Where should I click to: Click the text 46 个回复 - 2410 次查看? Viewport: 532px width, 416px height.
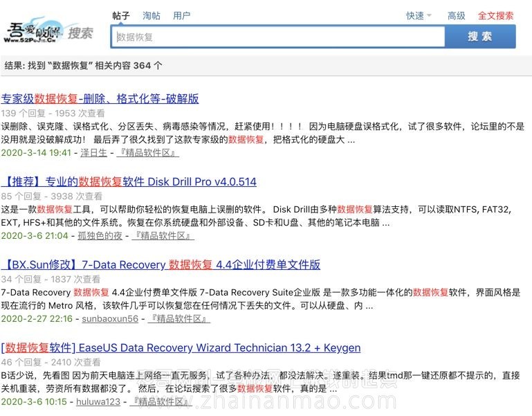coord(51,362)
